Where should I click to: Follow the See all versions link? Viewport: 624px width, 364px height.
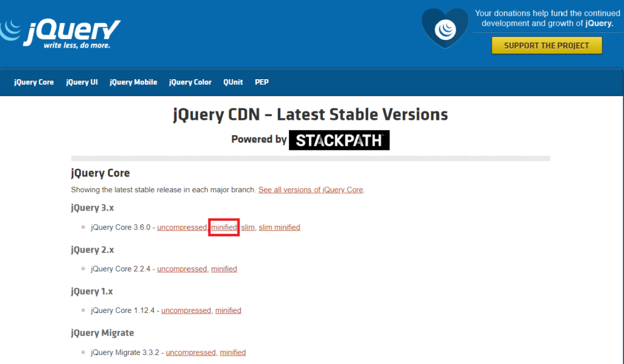(x=311, y=190)
